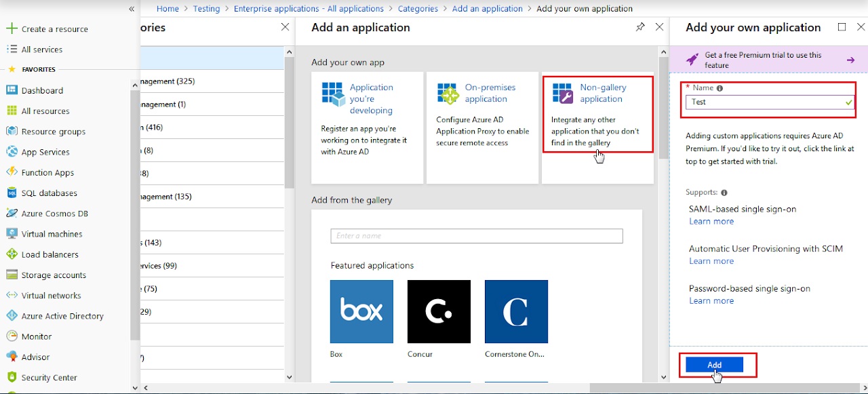Screen dimensions: 868x394
Task: Click the Add button
Action: pyautogui.click(x=715, y=365)
